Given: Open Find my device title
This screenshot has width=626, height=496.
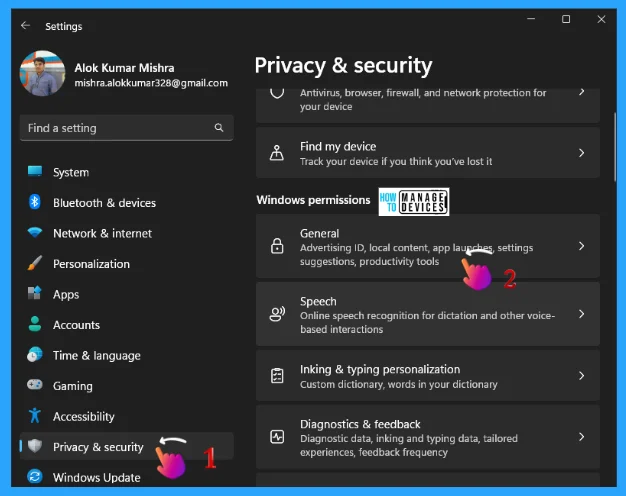Looking at the screenshot, I should point(338,147).
